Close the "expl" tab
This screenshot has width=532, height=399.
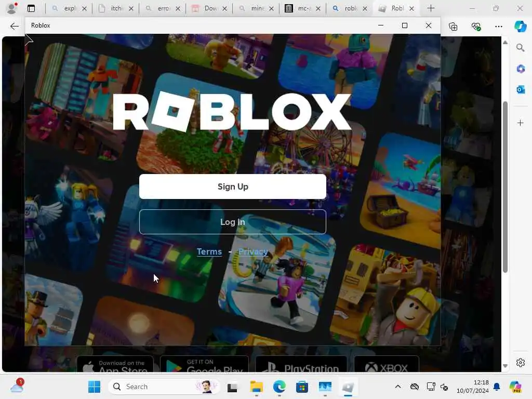click(x=85, y=8)
